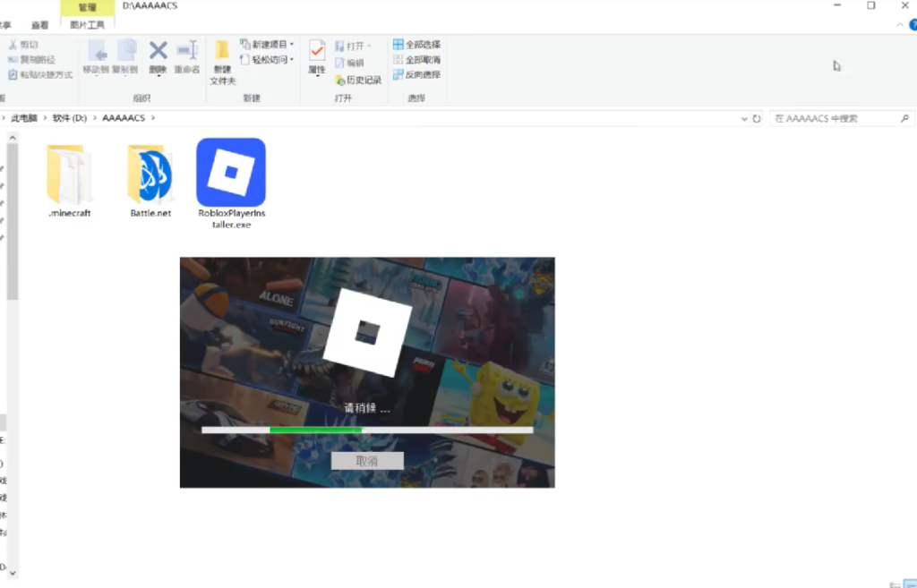Image resolution: width=917 pixels, height=588 pixels.
Task: Open the Easy access (轻松访问) dropdown
Action: pos(267,60)
